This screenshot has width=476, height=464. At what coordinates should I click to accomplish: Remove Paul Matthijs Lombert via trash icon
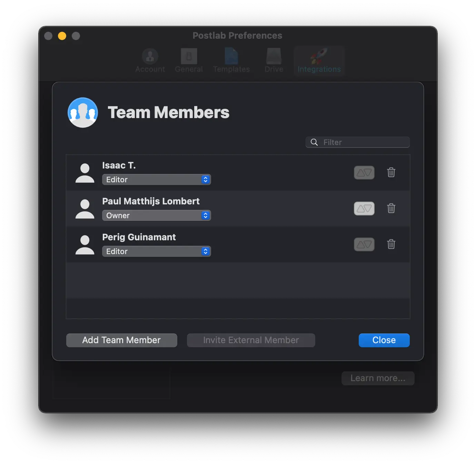click(391, 208)
